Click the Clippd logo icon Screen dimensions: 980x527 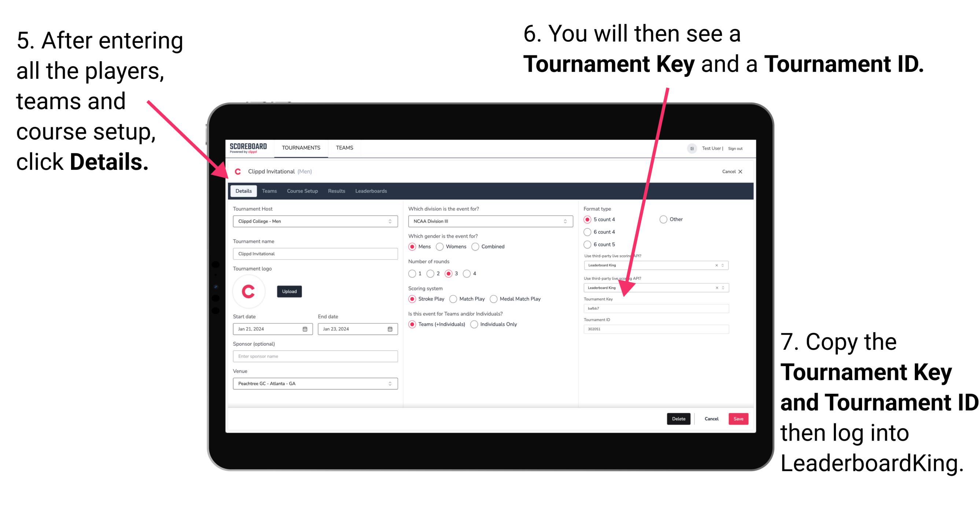click(236, 171)
